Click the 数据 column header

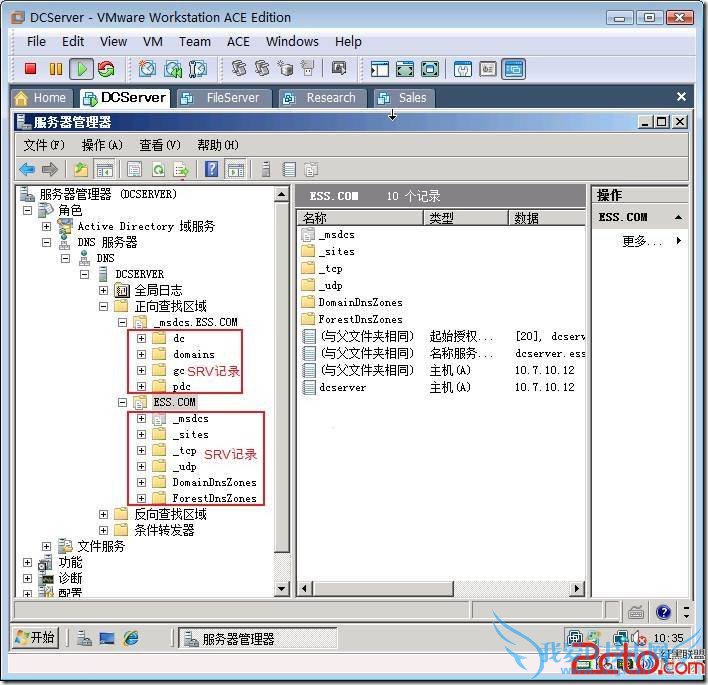click(x=547, y=218)
